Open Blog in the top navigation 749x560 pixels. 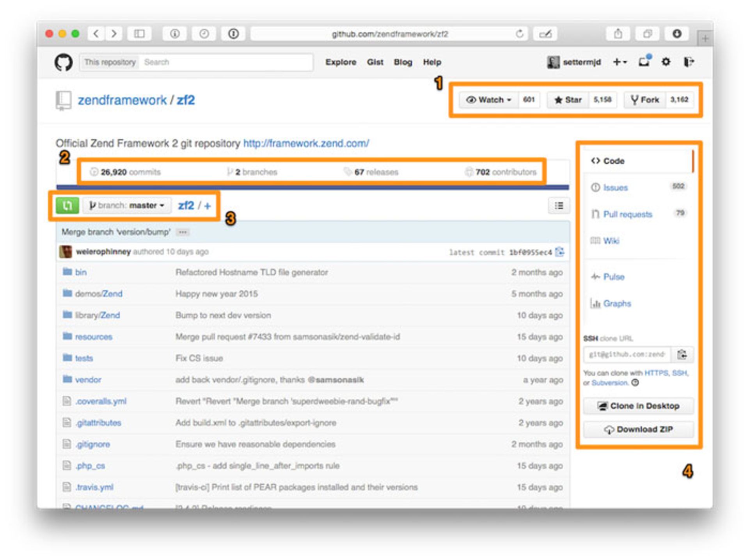[x=403, y=62]
